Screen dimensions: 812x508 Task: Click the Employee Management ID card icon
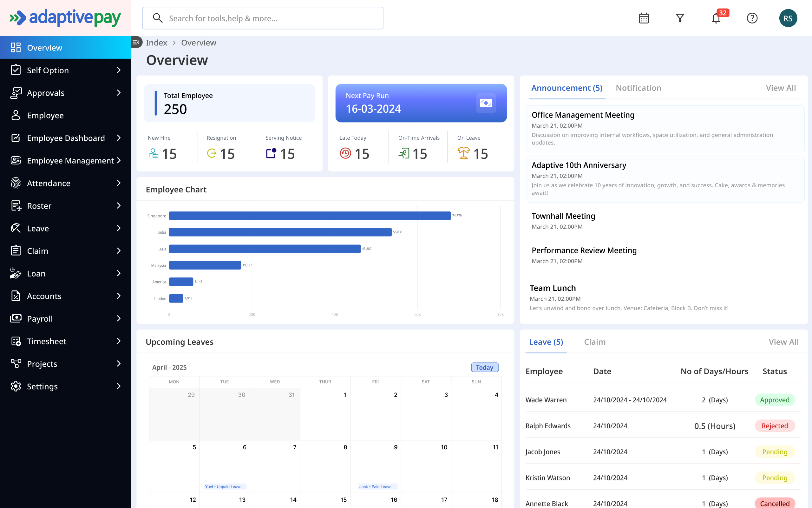pyautogui.click(x=16, y=161)
